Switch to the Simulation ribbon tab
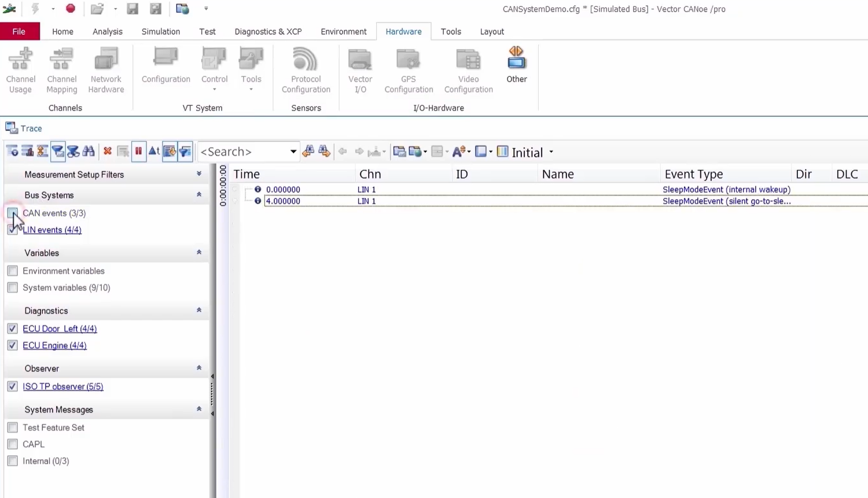This screenshot has width=868, height=498. 161,31
